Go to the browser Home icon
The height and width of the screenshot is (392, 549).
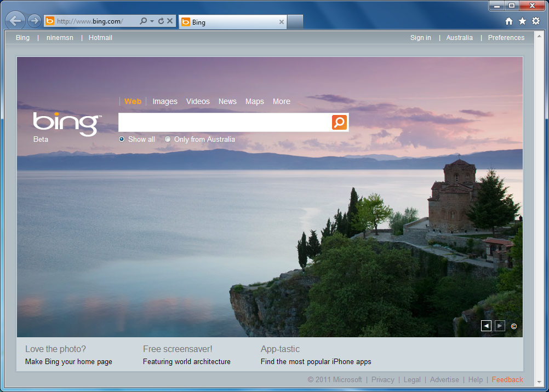pyautogui.click(x=509, y=21)
